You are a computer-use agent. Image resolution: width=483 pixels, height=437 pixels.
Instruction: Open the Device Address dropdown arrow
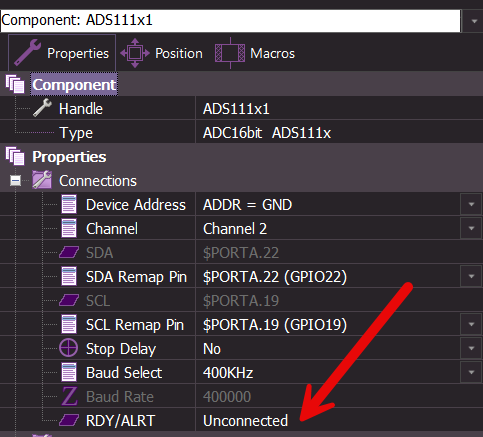pyautogui.click(x=471, y=204)
